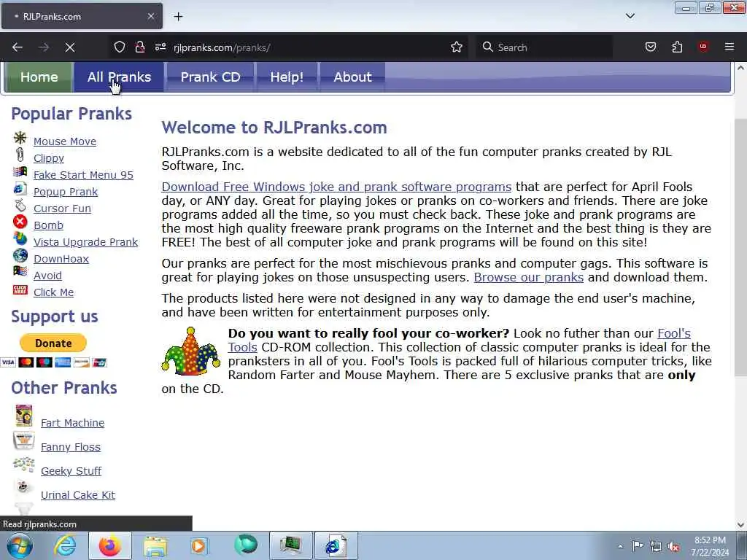
Task: Open the Bomb link
Action: point(49,225)
